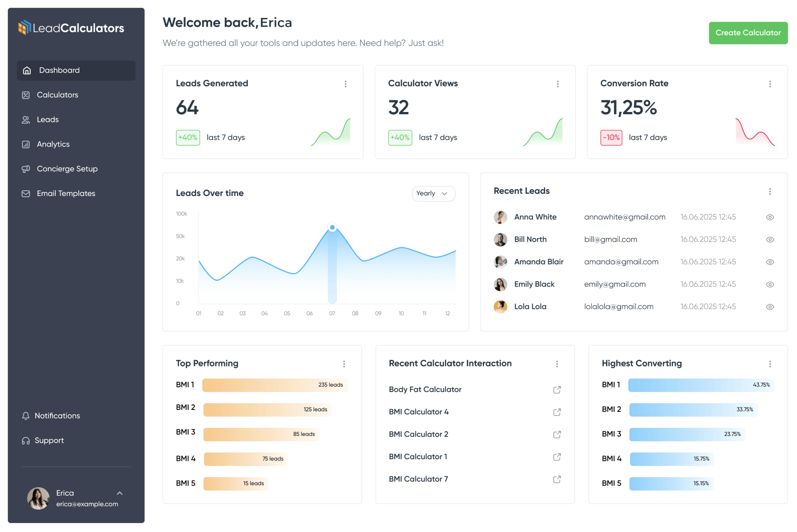Image resolution: width=797 pixels, height=532 pixels.
Task: Click the Create Calculator button
Action: [748, 33]
